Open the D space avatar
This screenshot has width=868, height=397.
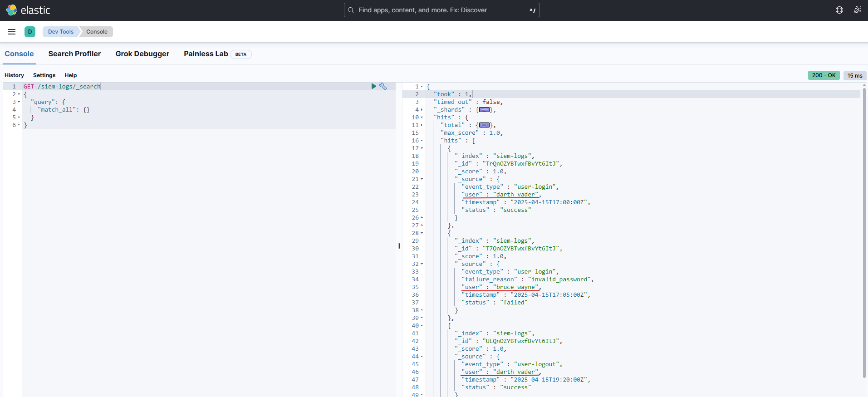coord(30,32)
